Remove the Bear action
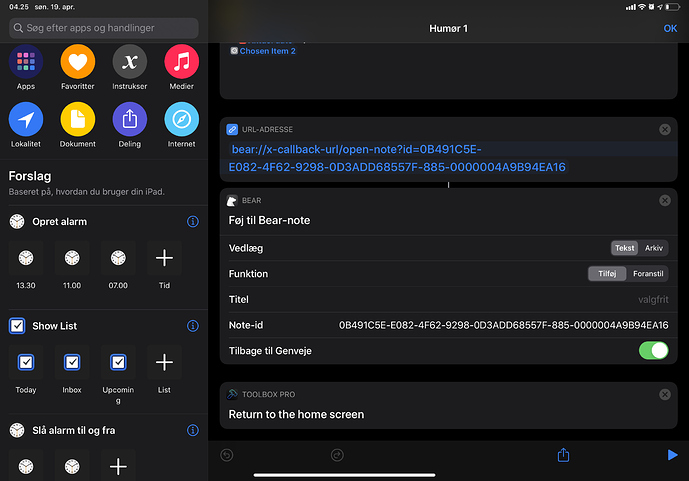This screenshot has width=689, height=481. point(665,201)
